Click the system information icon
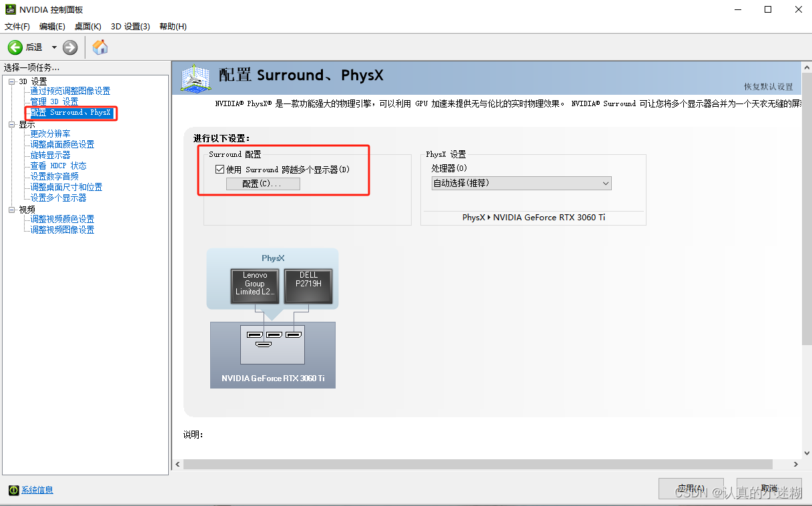Viewport: 812px width, 506px height. pos(13,490)
